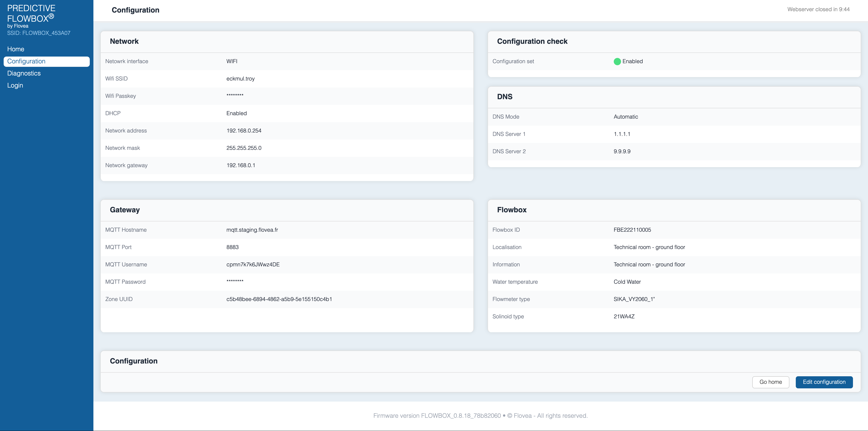Click the Wifi Passkey masked value

point(235,96)
